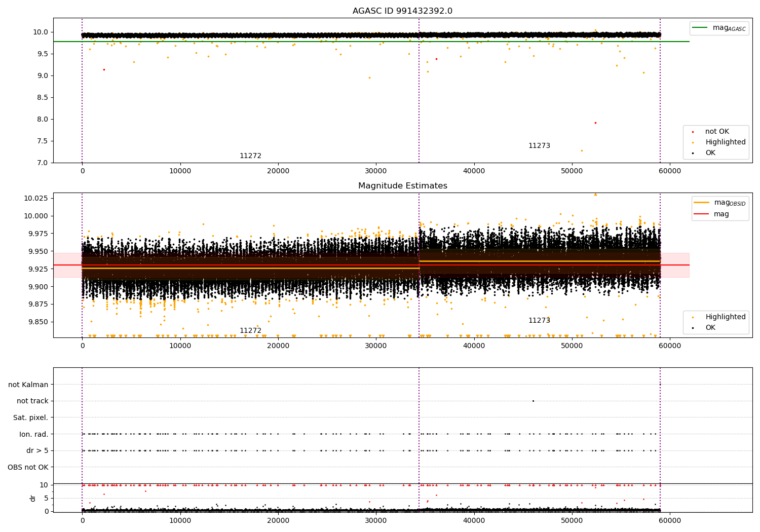Screen dimensions: 760x532
Task: Click the 11273 label in the AGASC ID plot
Action: [539, 146]
